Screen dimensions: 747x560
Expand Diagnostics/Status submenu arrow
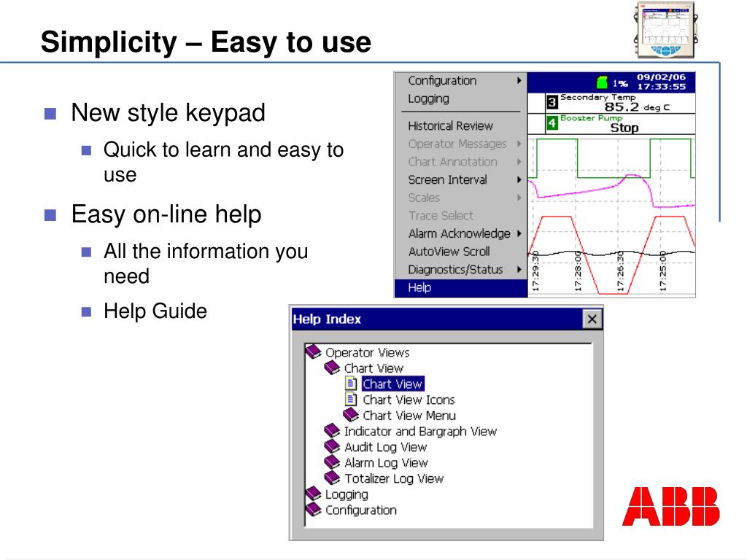[519, 270]
